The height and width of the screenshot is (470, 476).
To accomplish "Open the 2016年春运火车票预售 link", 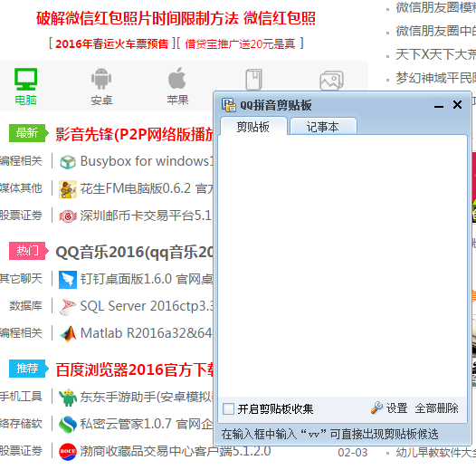I will click(x=111, y=44).
